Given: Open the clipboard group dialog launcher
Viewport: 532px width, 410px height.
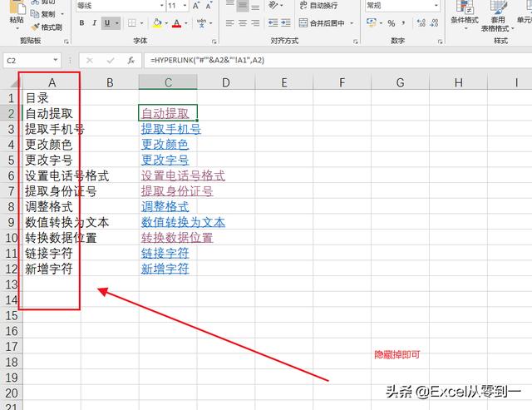Looking at the screenshot, I should 66,42.
